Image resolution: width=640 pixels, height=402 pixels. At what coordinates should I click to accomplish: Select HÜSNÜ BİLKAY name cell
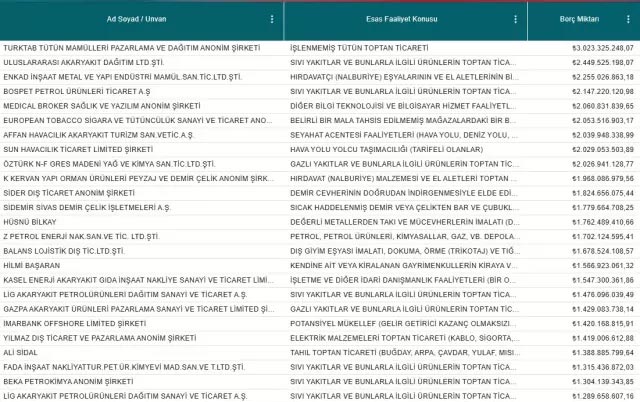(30, 222)
